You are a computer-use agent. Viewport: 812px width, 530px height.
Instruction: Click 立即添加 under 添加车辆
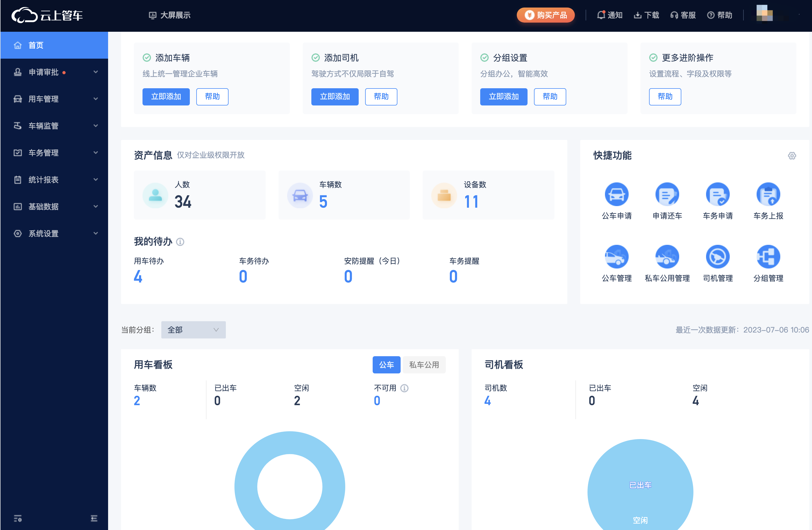[166, 97]
